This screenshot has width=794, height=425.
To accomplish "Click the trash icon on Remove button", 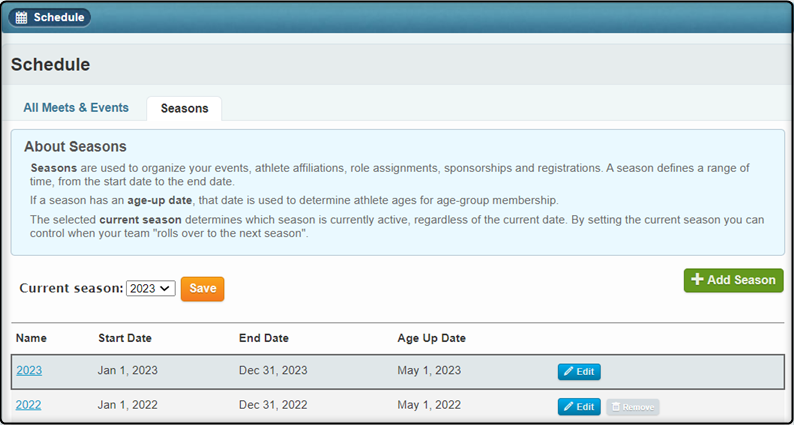I will tap(616, 407).
